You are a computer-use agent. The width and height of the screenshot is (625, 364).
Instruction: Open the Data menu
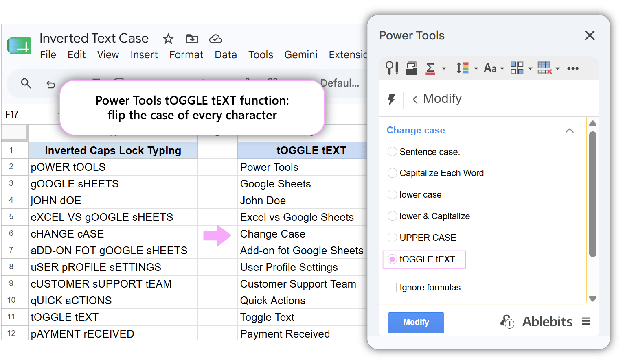click(226, 54)
